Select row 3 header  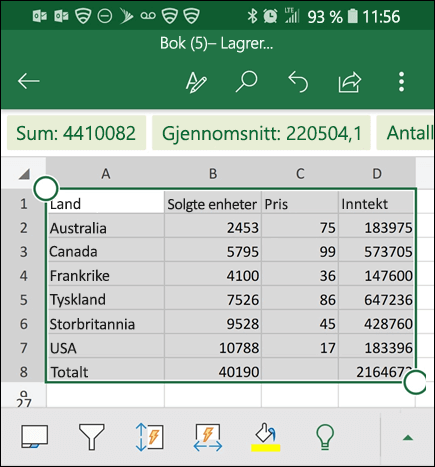(x=23, y=252)
